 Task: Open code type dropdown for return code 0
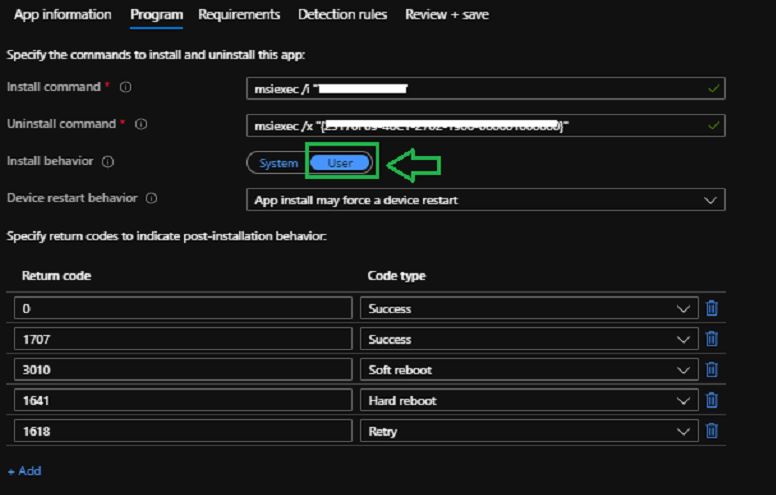pos(529,308)
